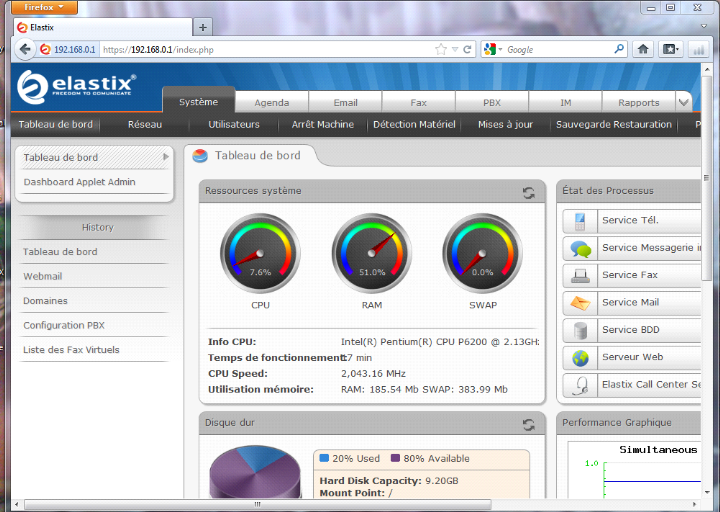Open the Google search engine dropdown

tap(492, 49)
